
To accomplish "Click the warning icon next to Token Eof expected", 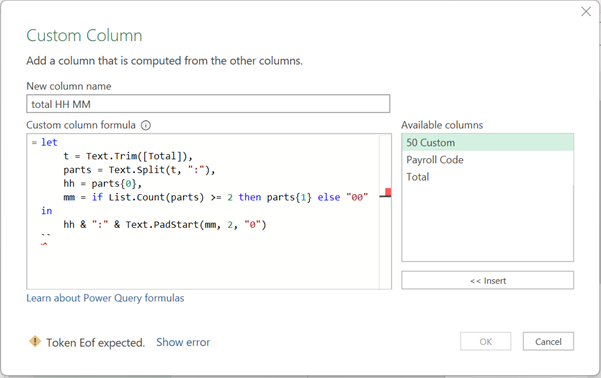I will (35, 341).
